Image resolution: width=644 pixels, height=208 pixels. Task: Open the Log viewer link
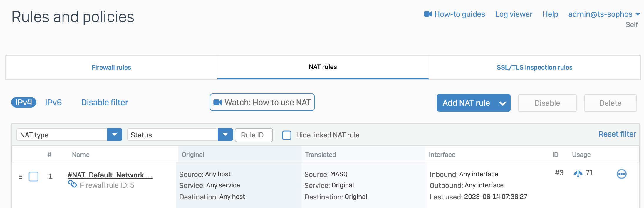[514, 14]
